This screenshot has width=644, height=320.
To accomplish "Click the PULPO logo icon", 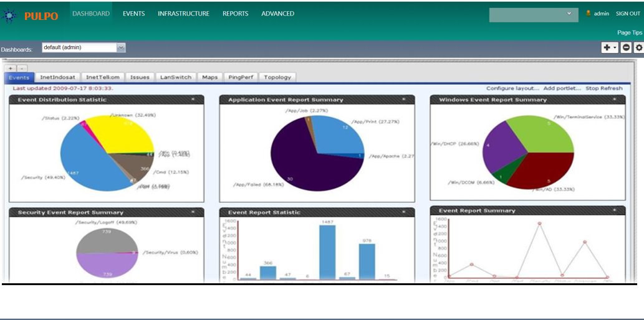I will [x=10, y=16].
